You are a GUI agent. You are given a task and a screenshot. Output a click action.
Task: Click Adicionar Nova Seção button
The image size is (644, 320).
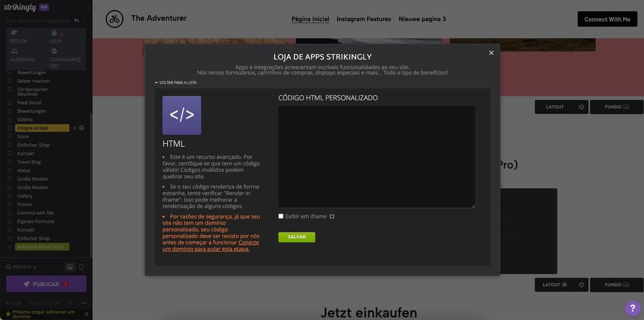42,247
